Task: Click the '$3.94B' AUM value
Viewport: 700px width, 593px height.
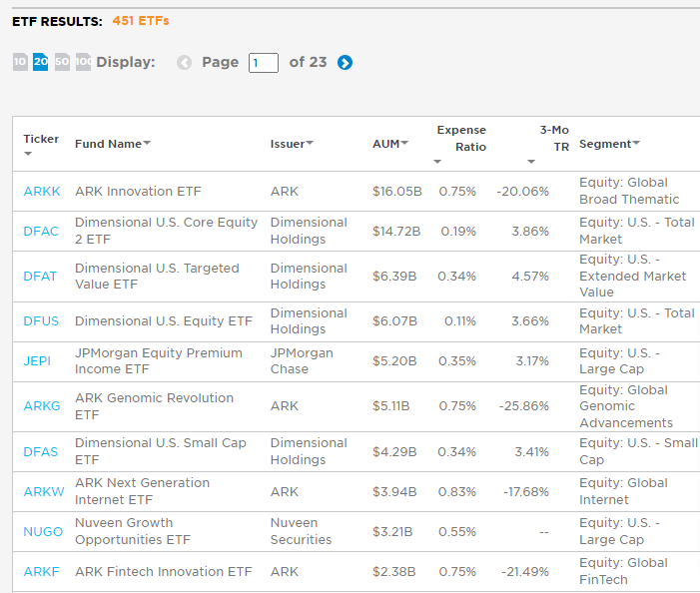Action: tap(394, 492)
